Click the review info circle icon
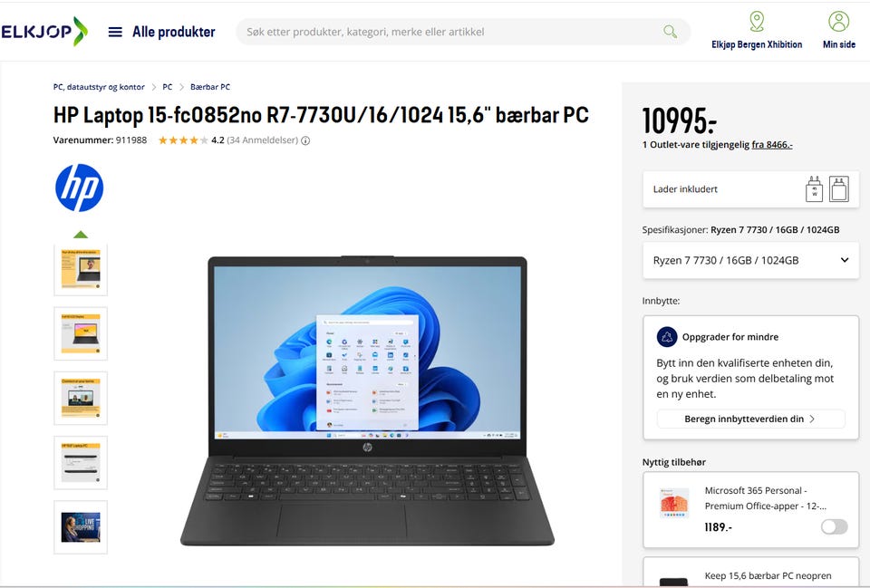The height and width of the screenshot is (588, 870). tap(305, 140)
